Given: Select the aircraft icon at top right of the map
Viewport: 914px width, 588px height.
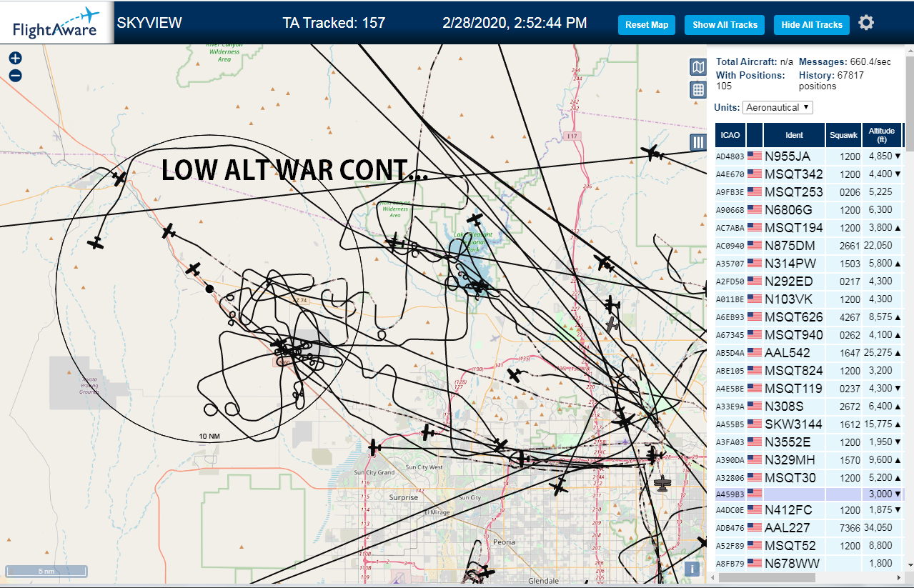Looking at the screenshot, I should tap(651, 152).
